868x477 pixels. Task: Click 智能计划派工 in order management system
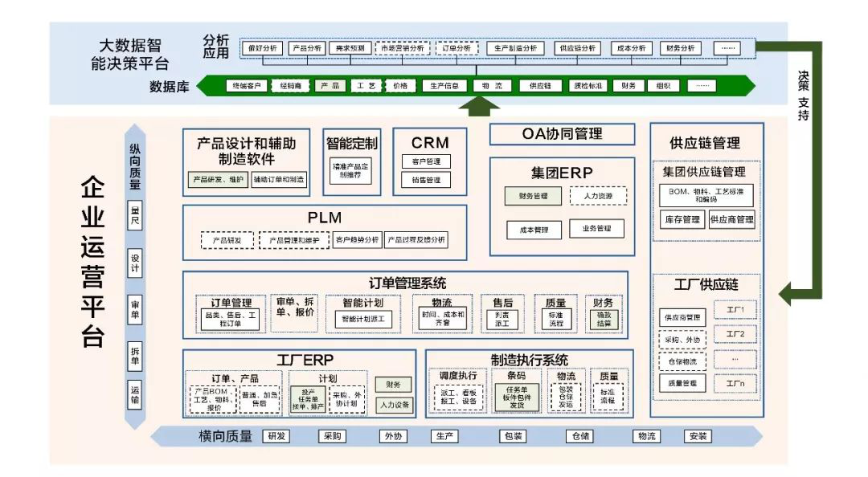pos(362,319)
